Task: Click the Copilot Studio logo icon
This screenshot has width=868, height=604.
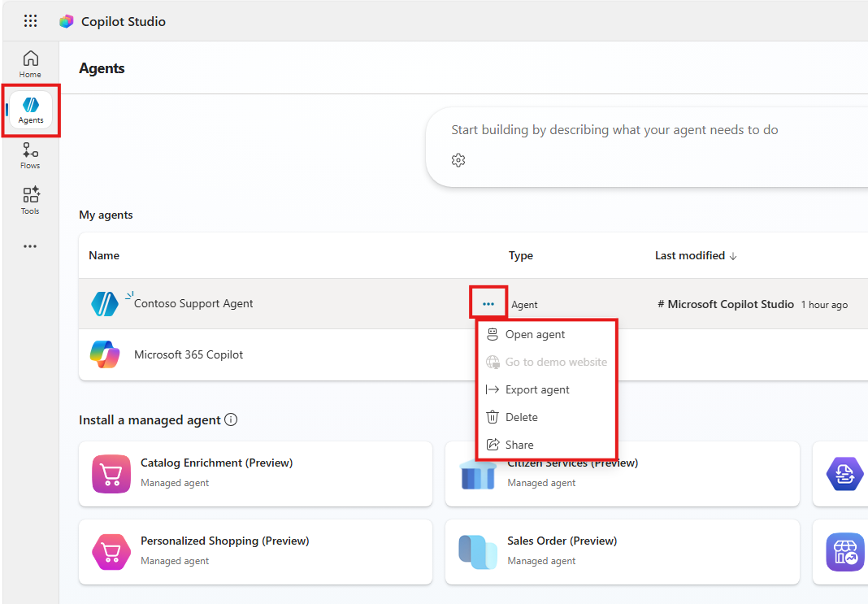Action: tap(67, 22)
